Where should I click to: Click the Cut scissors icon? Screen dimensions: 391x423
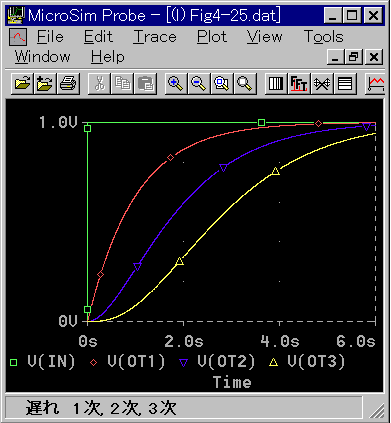coord(99,83)
